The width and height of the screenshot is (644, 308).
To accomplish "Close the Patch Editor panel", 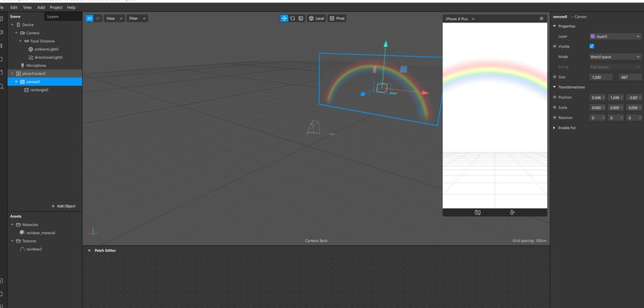I will pyautogui.click(x=89, y=251).
